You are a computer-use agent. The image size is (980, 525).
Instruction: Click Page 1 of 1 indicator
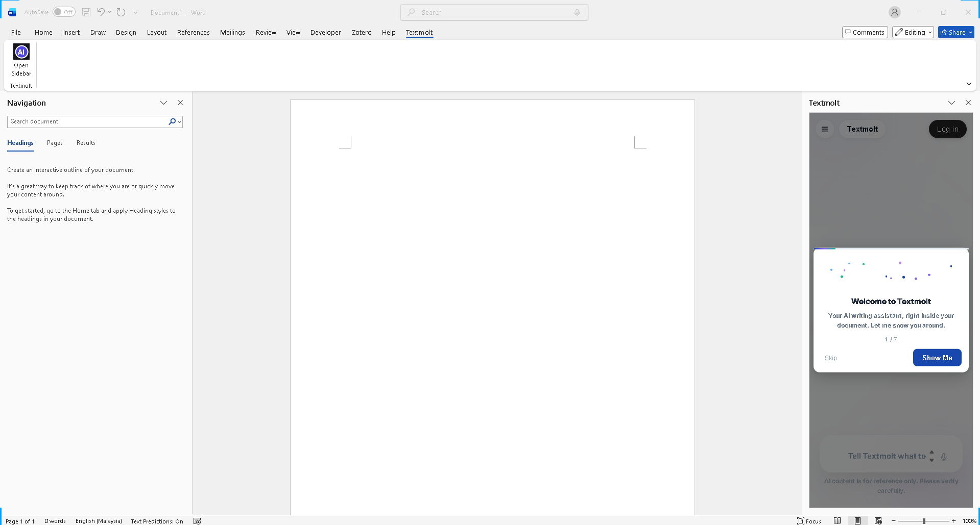point(20,521)
